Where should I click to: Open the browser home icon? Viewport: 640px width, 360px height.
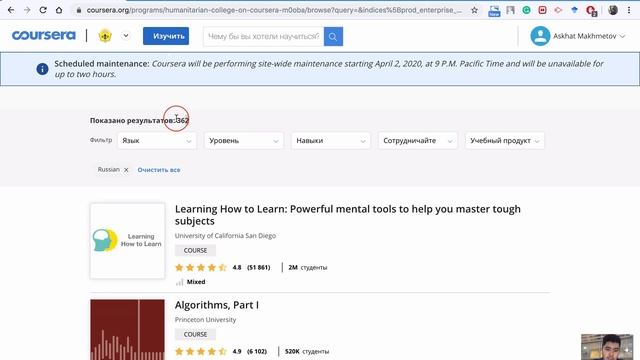(59, 10)
